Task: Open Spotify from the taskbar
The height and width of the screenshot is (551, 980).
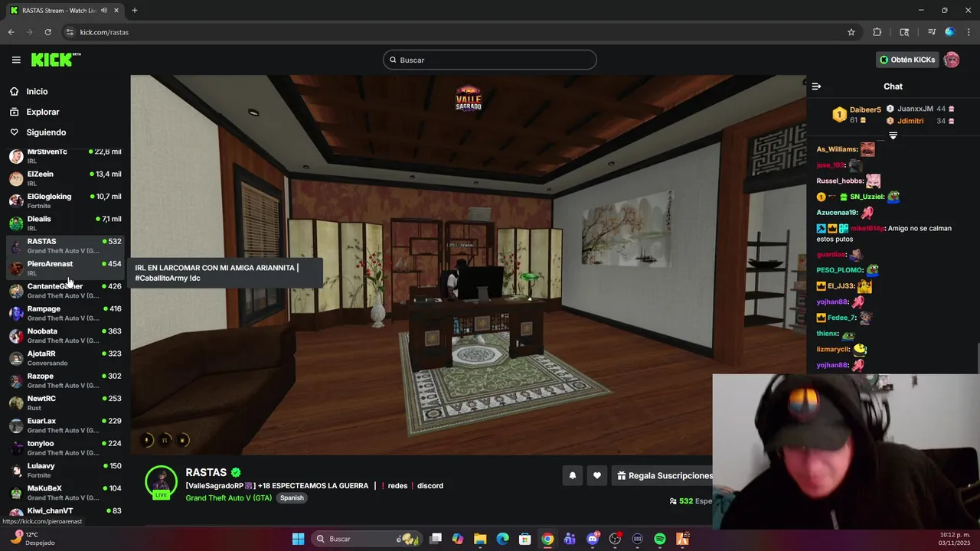Action: (x=660, y=539)
